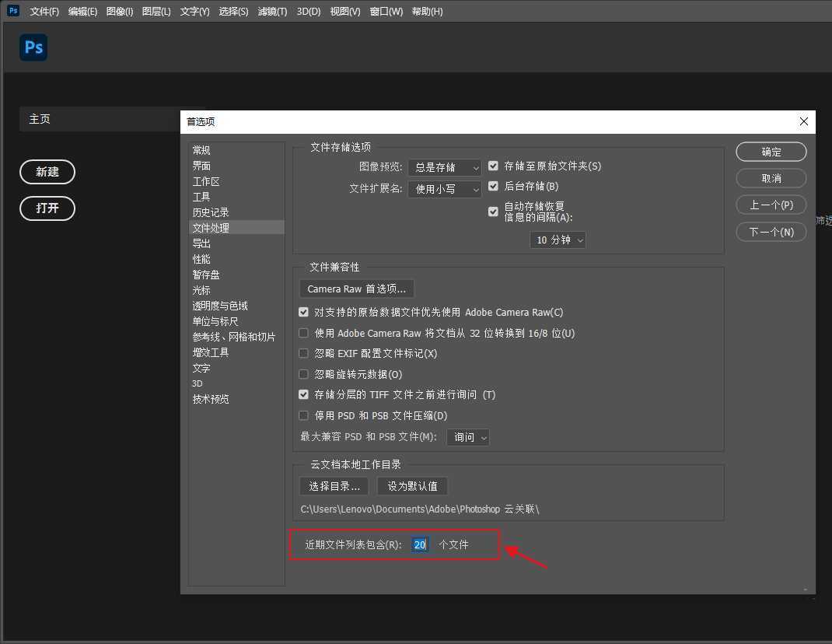
Task: Click the 近期文件列表包含 value field showing 20
Action: pyautogui.click(x=419, y=544)
